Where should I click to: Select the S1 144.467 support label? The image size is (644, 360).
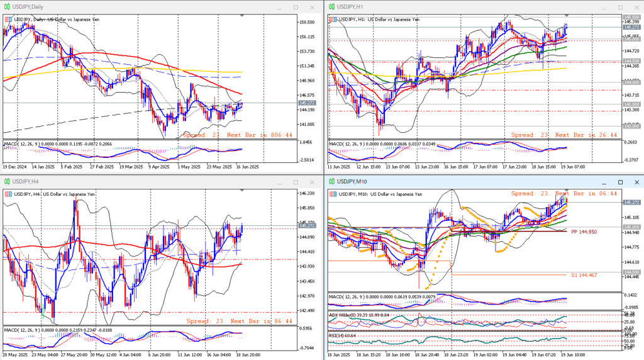tap(584, 275)
